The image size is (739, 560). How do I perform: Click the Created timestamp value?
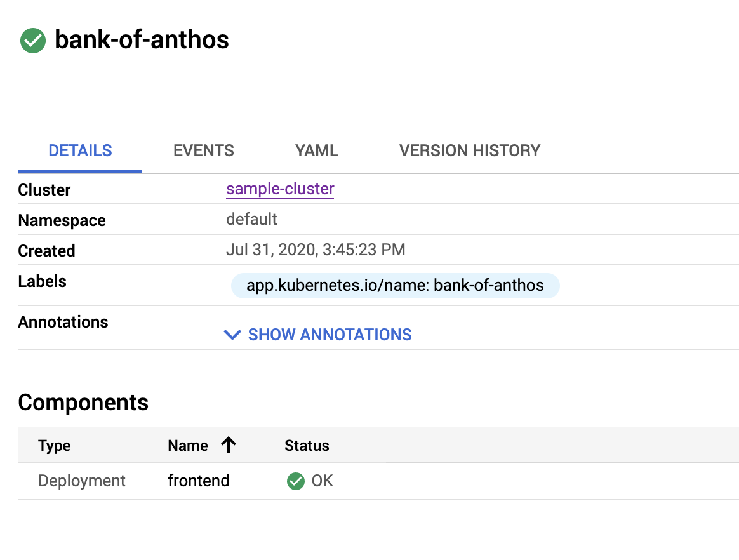[x=316, y=250]
